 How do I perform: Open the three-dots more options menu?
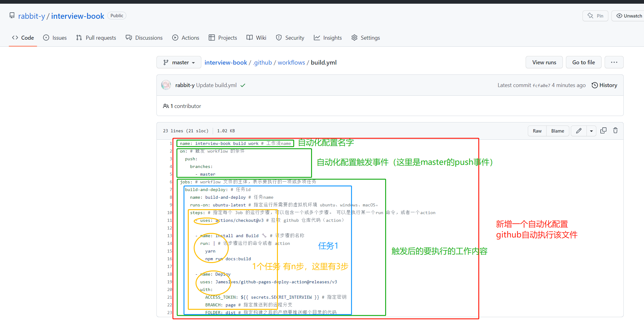point(614,62)
